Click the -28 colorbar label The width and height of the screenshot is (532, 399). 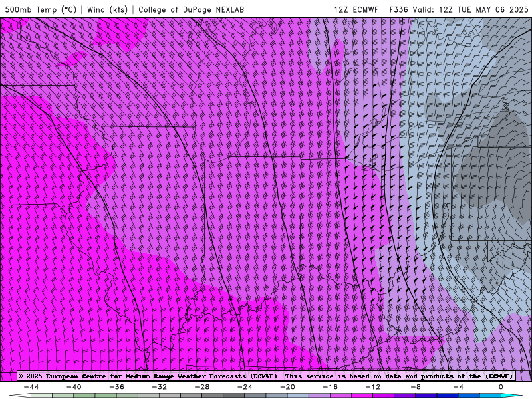click(202, 387)
